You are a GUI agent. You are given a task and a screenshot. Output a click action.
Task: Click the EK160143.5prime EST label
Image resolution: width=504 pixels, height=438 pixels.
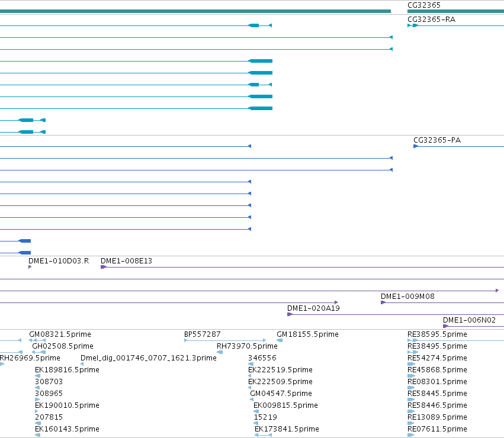tap(67, 429)
